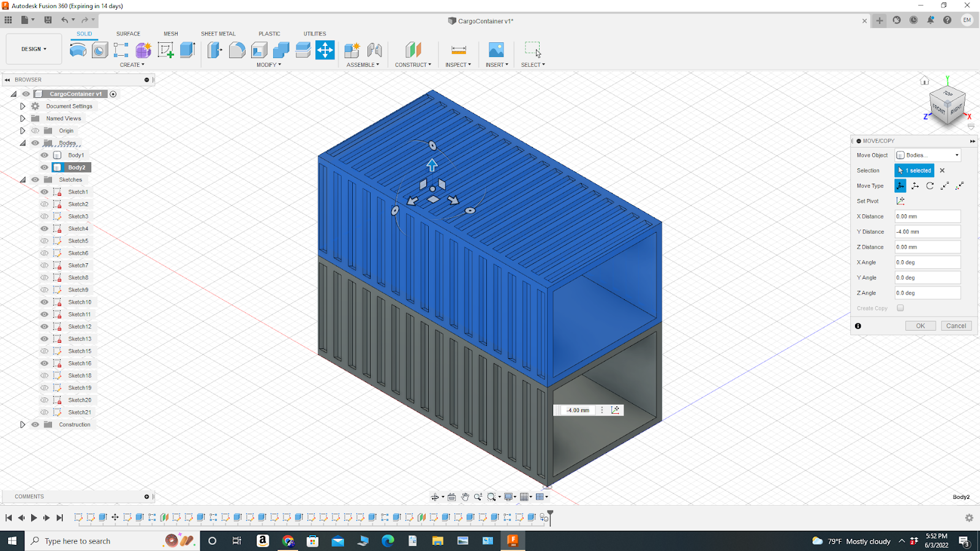The height and width of the screenshot is (551, 980).
Task: Collapse the Bodies folder
Action: tap(23, 143)
